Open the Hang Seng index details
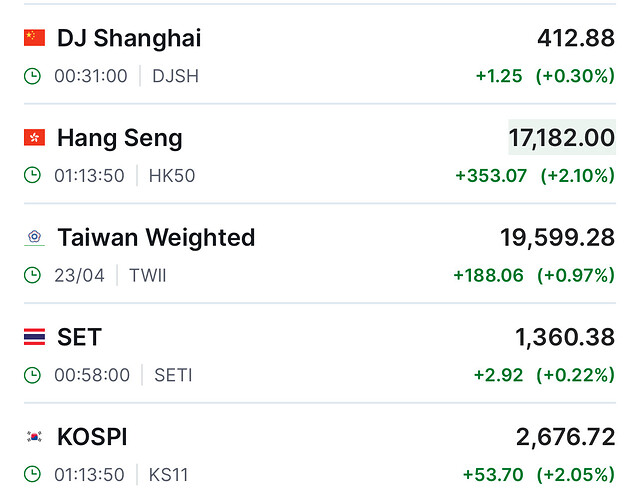Screen dimensions: 640x500 [320, 154]
